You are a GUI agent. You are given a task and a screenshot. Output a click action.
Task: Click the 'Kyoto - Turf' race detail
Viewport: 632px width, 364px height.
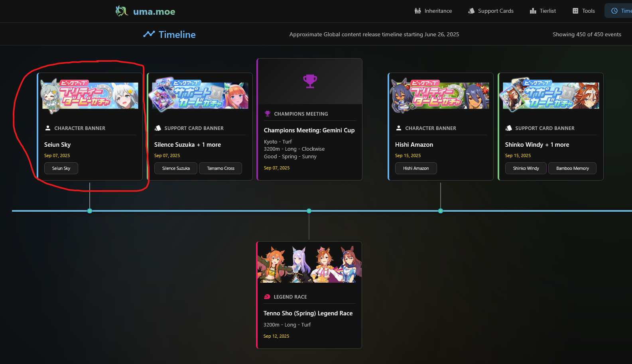coord(278,142)
